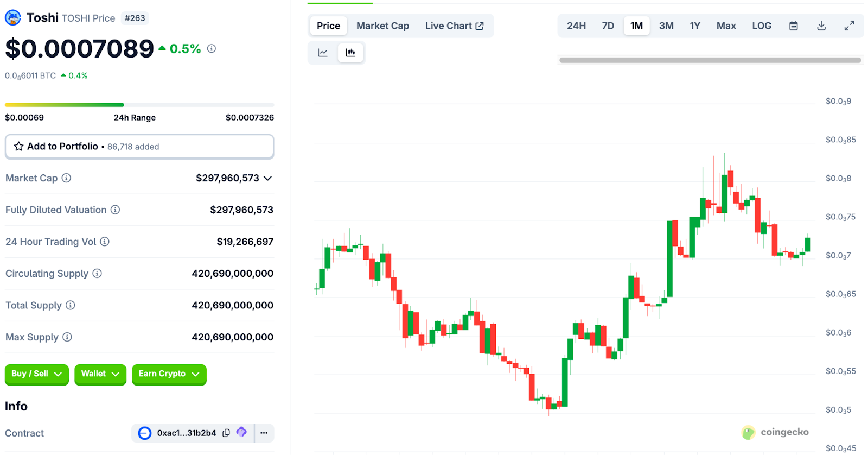Show Total Supply info icon
The height and width of the screenshot is (455, 868).
(x=71, y=305)
